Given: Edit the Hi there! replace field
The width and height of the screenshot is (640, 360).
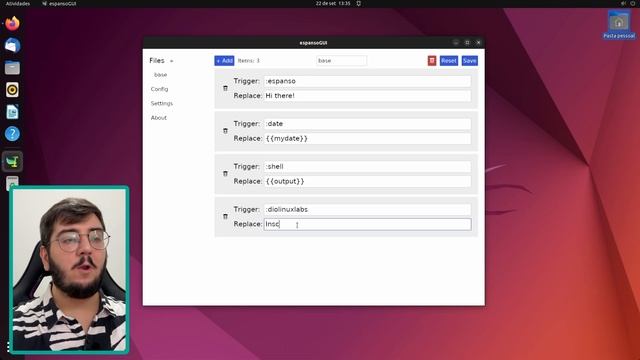Looking at the screenshot, I should click(367, 96).
